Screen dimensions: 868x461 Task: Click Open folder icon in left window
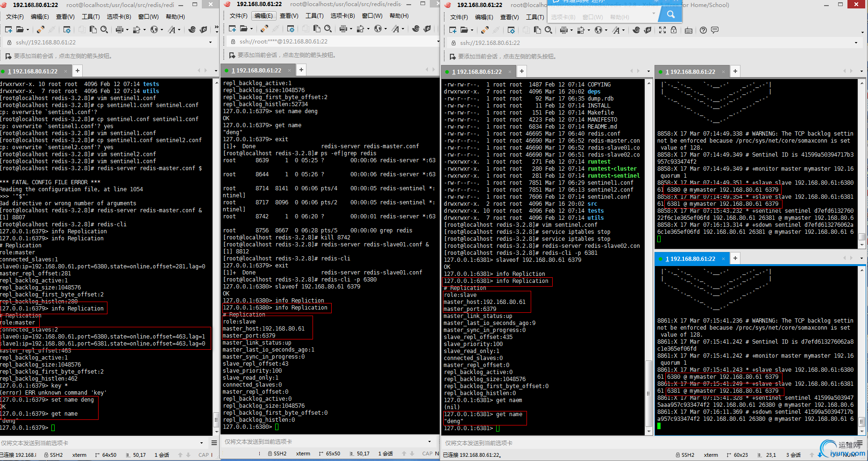20,29
